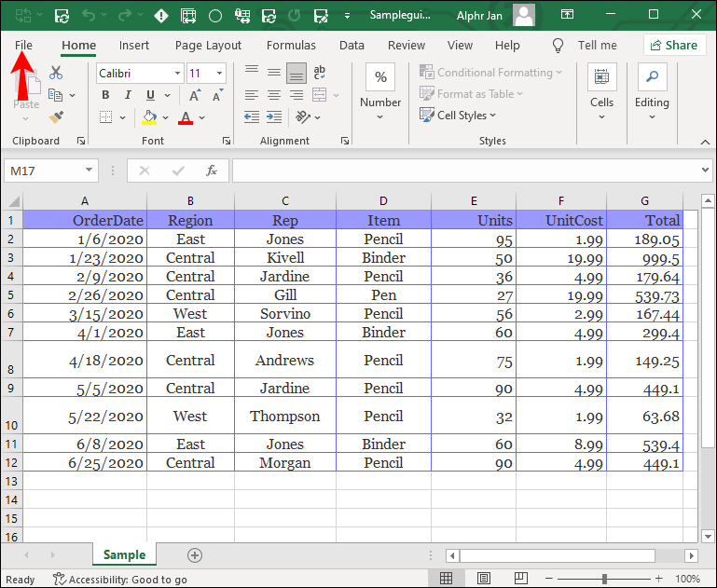
Task: Toggle Bold formatting
Action: (105, 95)
